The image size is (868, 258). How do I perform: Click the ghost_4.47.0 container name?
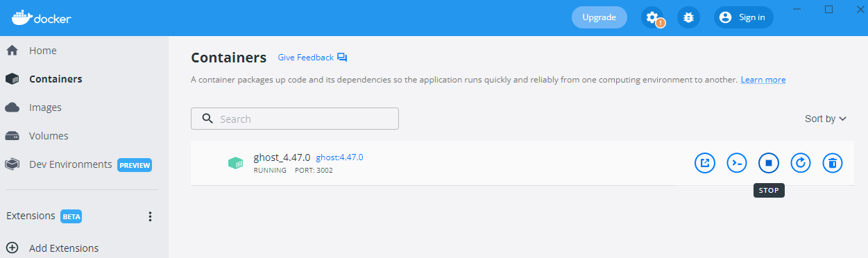click(x=282, y=157)
